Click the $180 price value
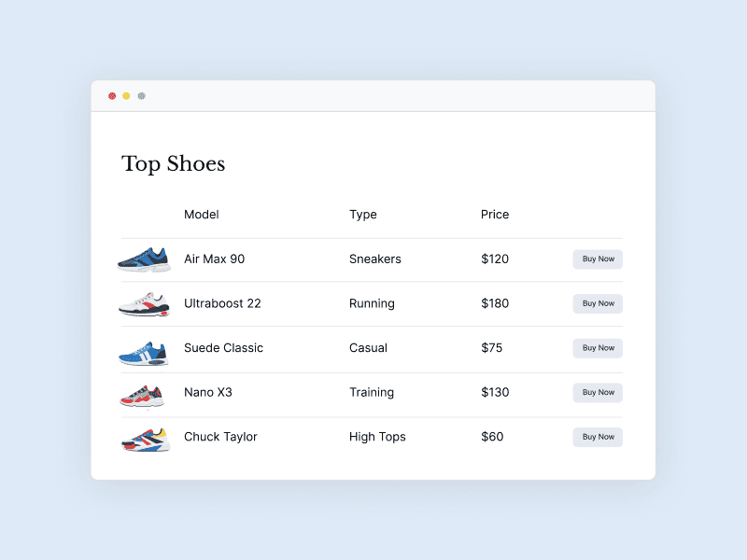 click(495, 303)
